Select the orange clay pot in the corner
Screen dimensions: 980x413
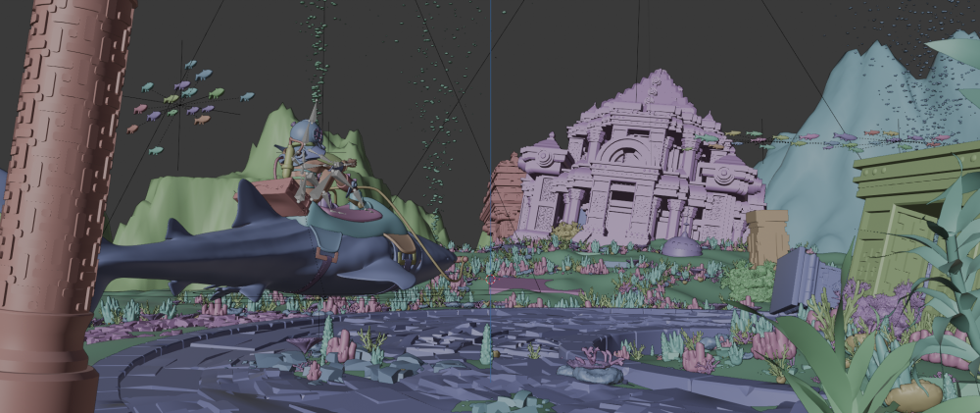tap(912, 395)
